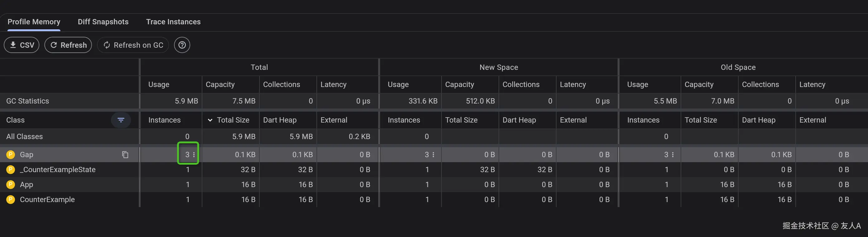Viewport: 868px width, 237px height.
Task: Sort table by Total Instances column
Action: click(x=164, y=120)
